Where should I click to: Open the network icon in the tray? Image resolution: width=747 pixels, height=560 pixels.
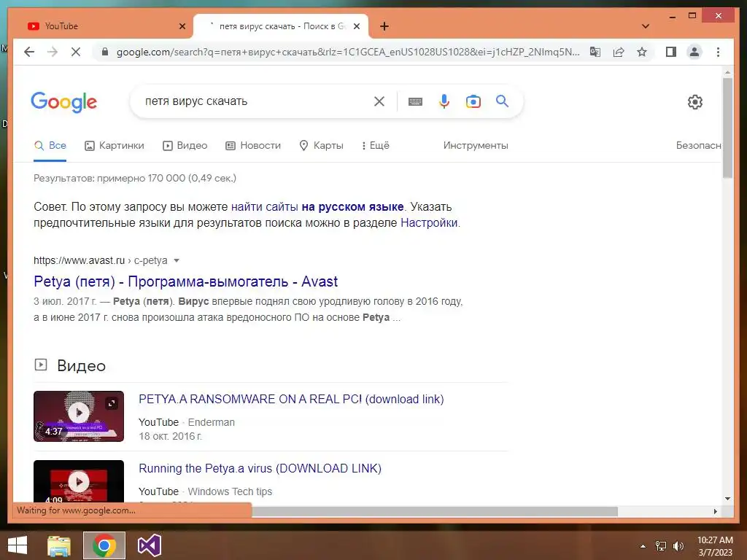coord(661,546)
